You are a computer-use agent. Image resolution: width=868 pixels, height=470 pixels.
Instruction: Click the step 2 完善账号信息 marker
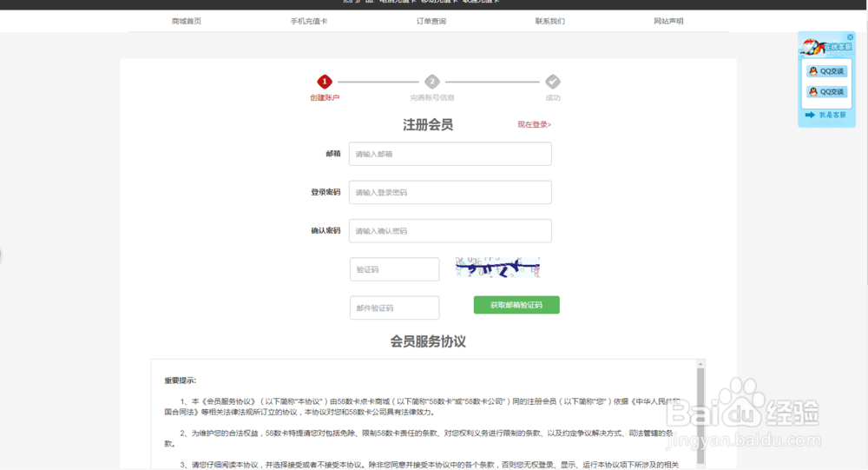[x=431, y=82]
